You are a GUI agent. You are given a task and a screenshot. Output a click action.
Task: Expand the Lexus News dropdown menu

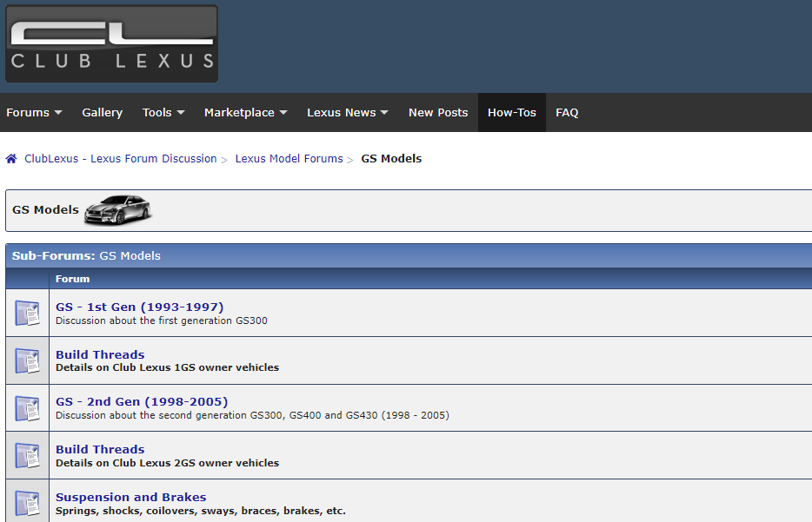tap(348, 112)
